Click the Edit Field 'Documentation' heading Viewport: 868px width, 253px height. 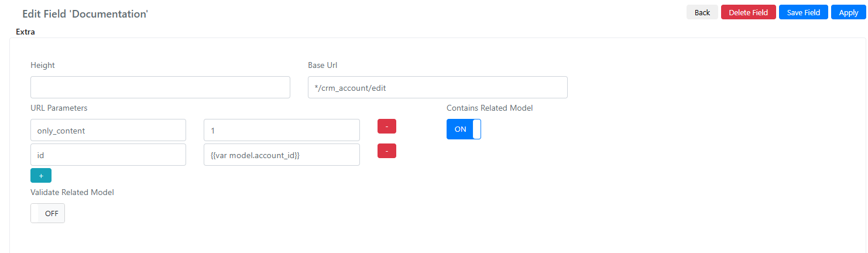(85, 13)
